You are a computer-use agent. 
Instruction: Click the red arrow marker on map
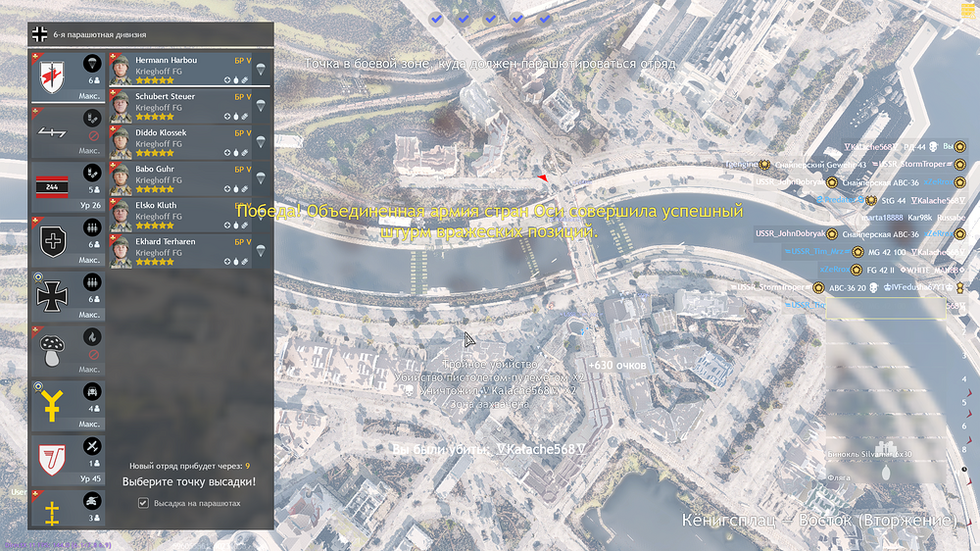point(543,178)
